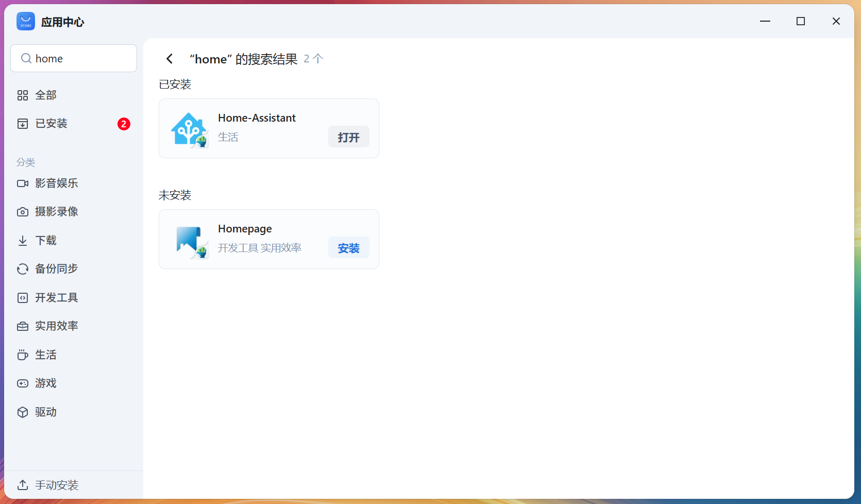Image resolution: width=861 pixels, height=504 pixels.
Task: Click the search magnifier icon
Action: click(x=26, y=59)
